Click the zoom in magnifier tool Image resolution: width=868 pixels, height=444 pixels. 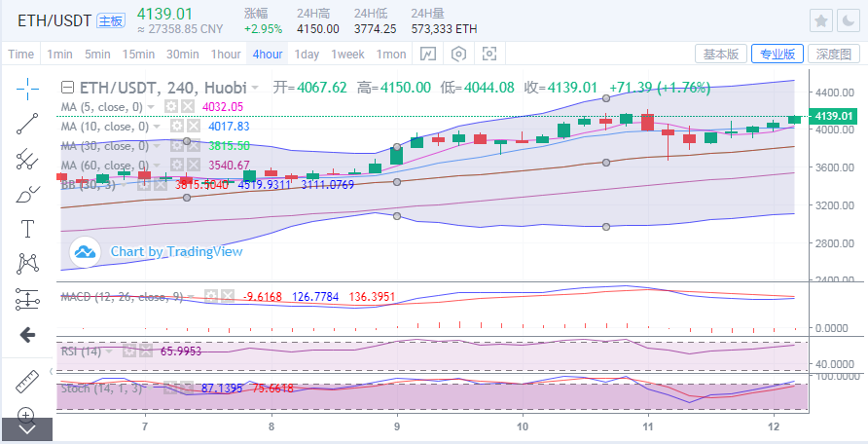point(26,413)
